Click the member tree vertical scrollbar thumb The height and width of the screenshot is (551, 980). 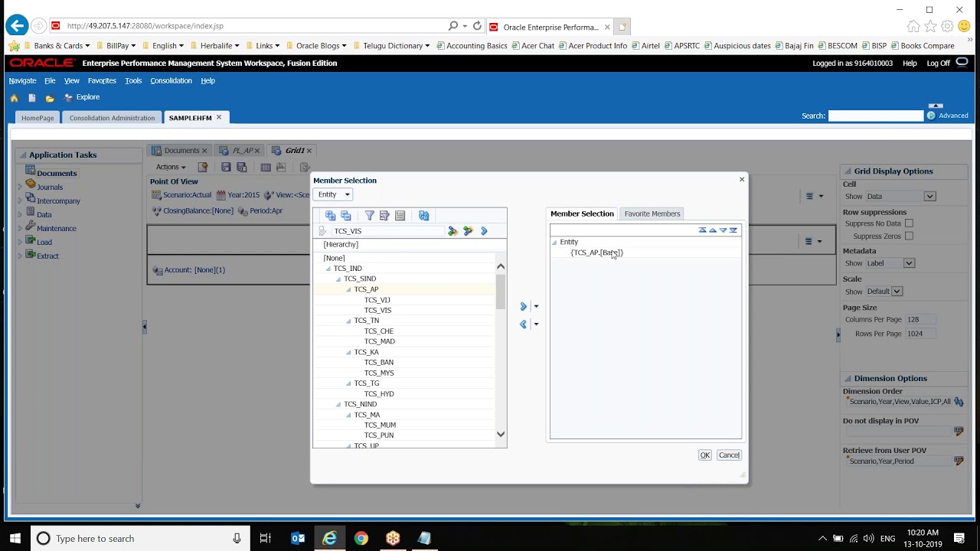pyautogui.click(x=501, y=291)
